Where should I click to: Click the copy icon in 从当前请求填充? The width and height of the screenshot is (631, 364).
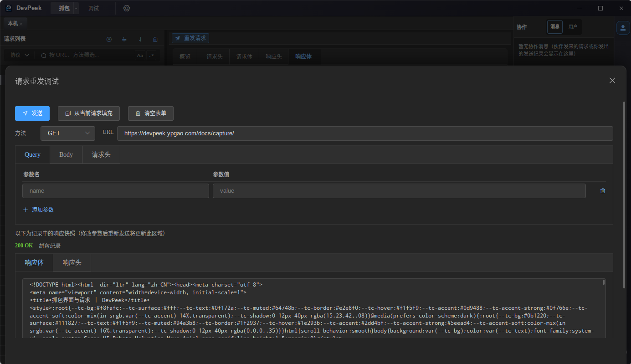click(68, 113)
